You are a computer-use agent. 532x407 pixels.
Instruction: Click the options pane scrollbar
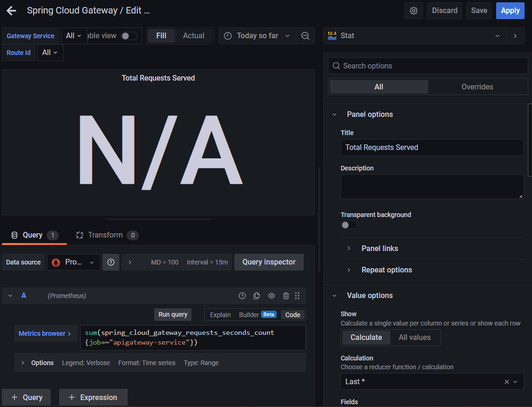pos(530,140)
